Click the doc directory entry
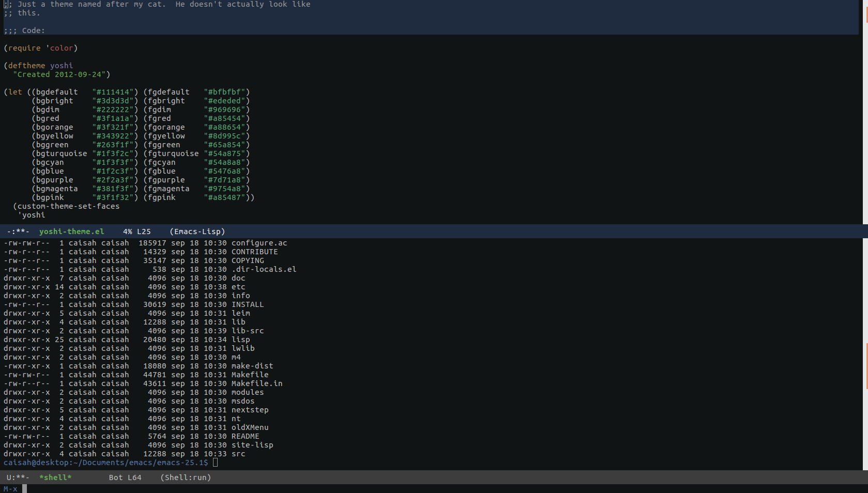868x493 pixels. (238, 278)
